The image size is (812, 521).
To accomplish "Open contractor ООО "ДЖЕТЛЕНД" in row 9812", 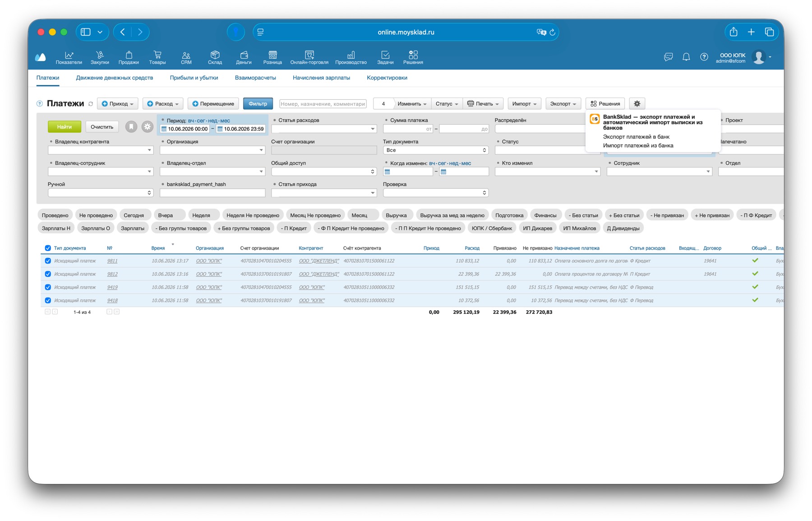I will click(x=319, y=274).
